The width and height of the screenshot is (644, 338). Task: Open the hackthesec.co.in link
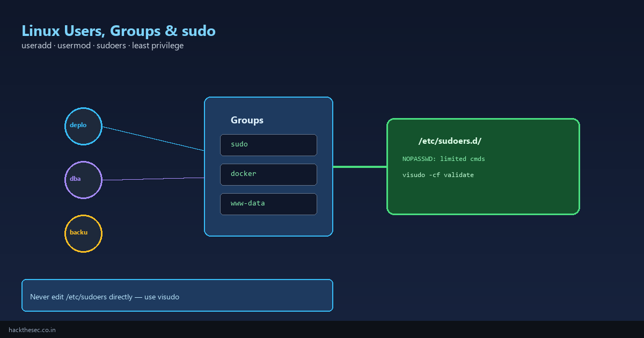pos(32,330)
